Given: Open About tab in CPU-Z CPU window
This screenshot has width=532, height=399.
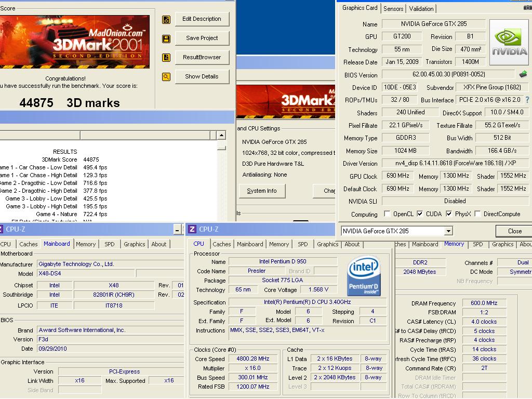Looking at the screenshot, I should [352, 244].
